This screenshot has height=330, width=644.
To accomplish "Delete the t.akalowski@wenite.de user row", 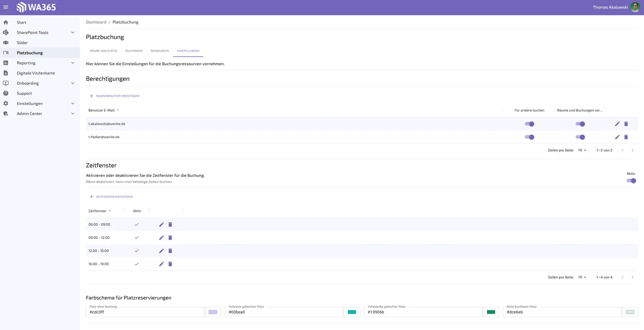I will (x=626, y=124).
